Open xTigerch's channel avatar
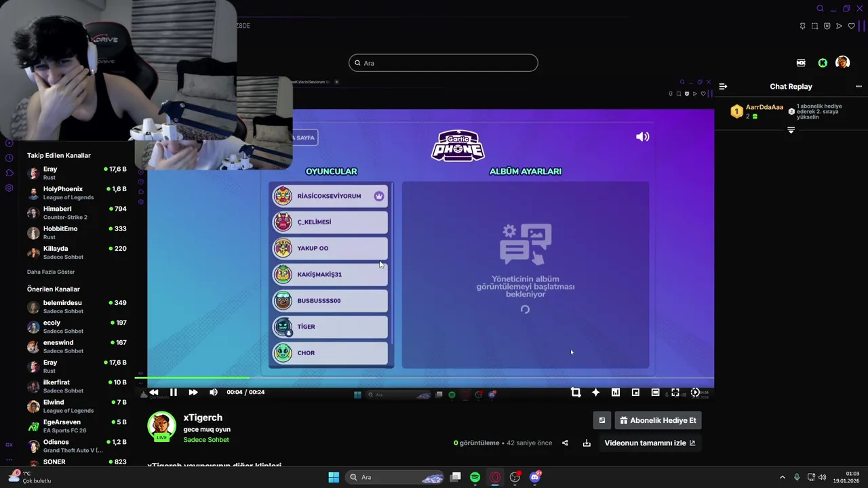This screenshot has width=868, height=488. point(161,427)
